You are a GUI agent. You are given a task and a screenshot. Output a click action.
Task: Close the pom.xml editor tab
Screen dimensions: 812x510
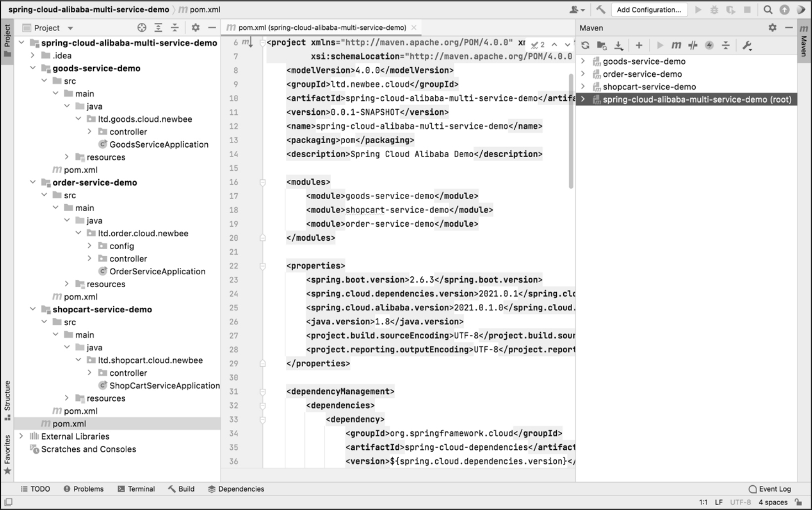click(x=414, y=28)
